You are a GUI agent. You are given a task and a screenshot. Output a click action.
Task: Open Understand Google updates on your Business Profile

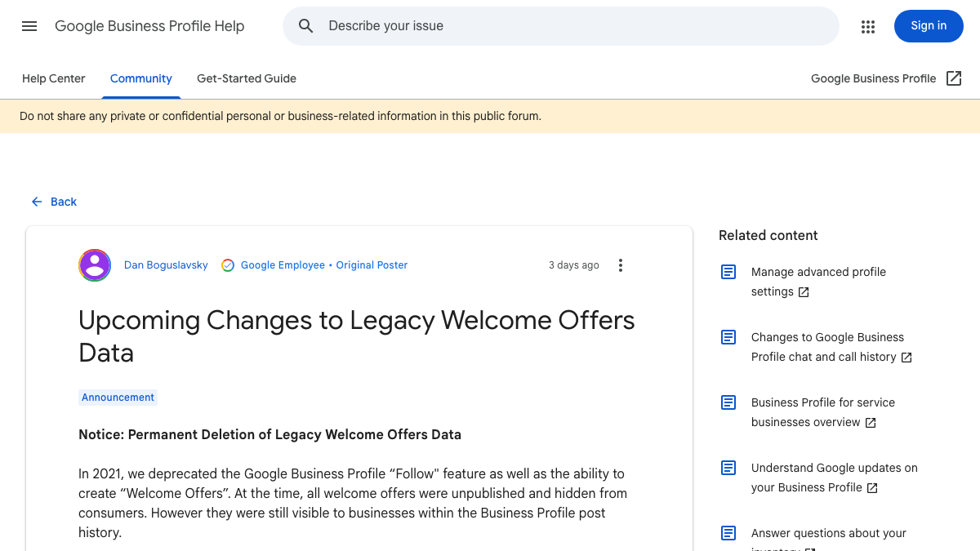(835, 478)
